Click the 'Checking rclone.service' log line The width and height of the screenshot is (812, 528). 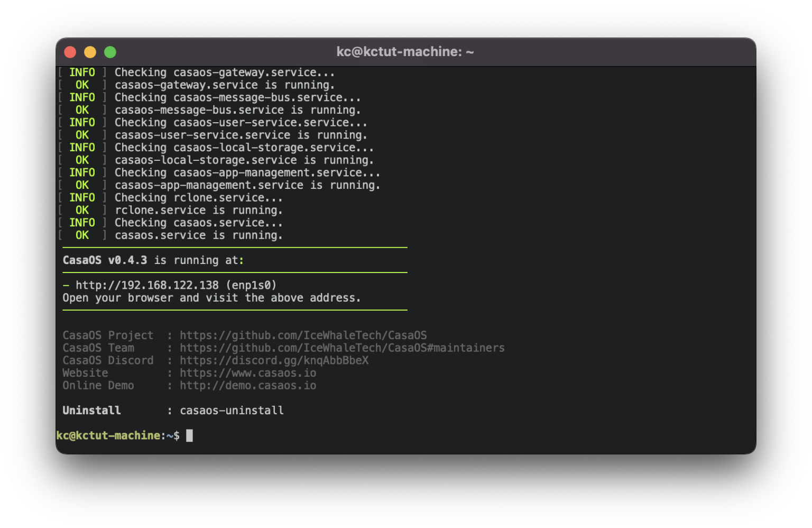pos(199,198)
